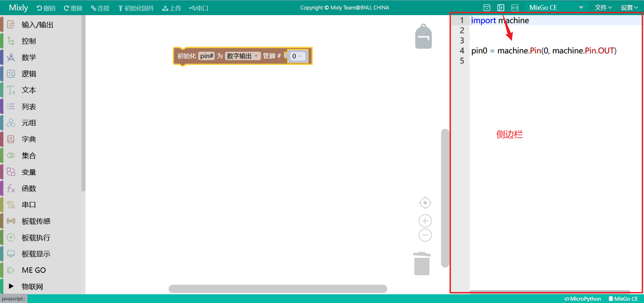This screenshot has width=644, height=303.
Task: Click the 'import machine' code line
Action: [500, 20]
